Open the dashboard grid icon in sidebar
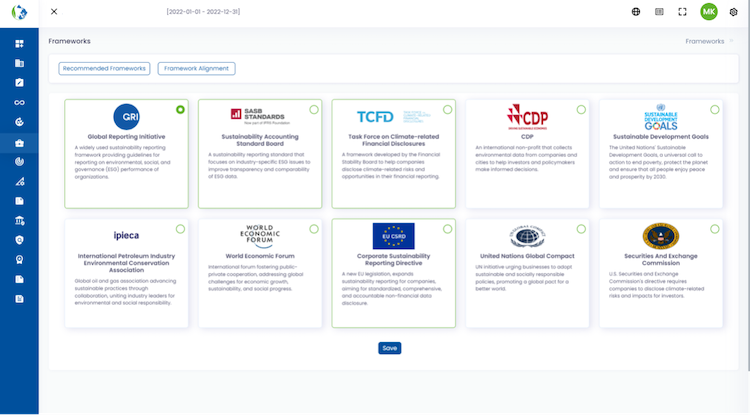The width and height of the screenshot is (750, 417). coord(19,44)
